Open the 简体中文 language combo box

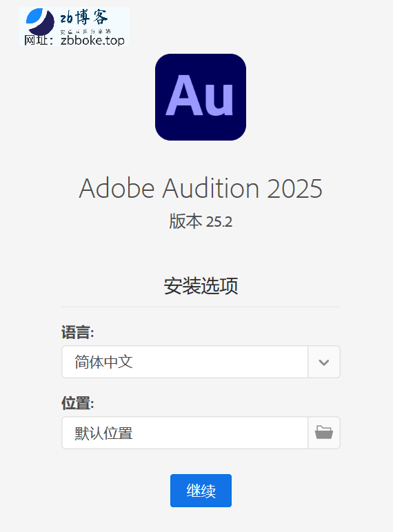[x=201, y=362]
